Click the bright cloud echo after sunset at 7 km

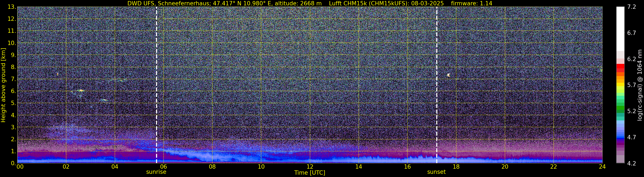pos(448,75)
